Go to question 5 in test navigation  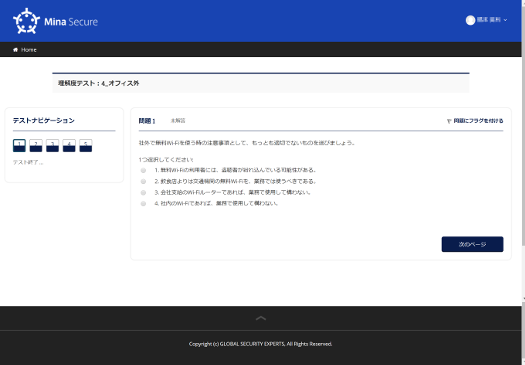click(86, 146)
